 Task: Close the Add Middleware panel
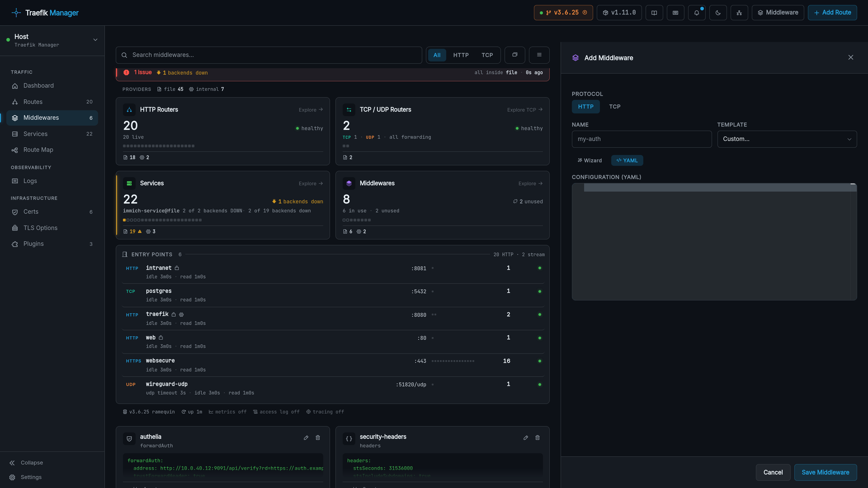851,57
